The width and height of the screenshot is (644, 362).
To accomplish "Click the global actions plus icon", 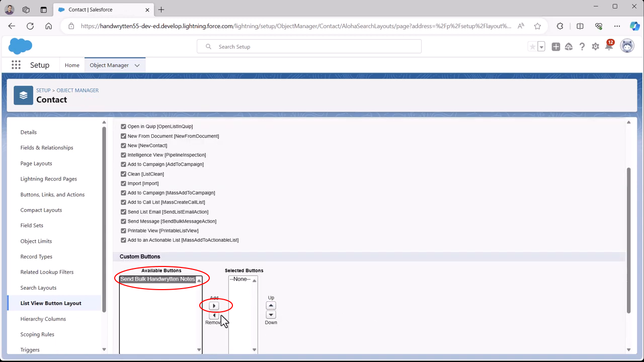I will tap(555, 47).
